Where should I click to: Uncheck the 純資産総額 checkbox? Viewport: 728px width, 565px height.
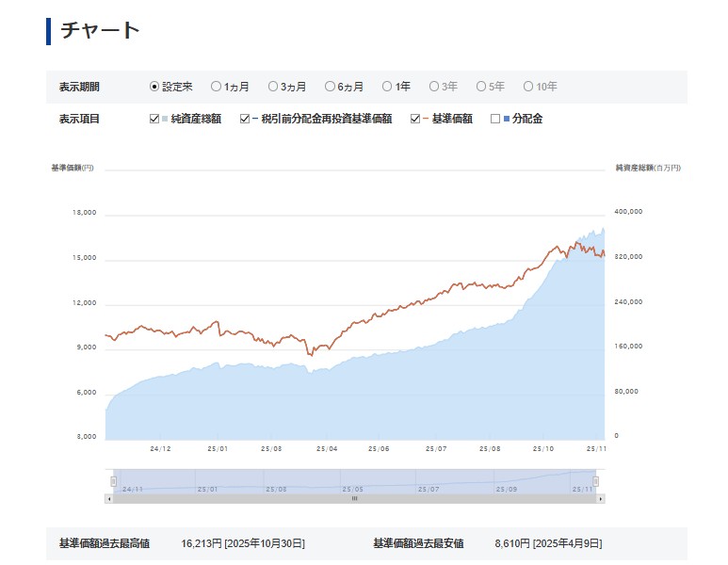click(155, 119)
